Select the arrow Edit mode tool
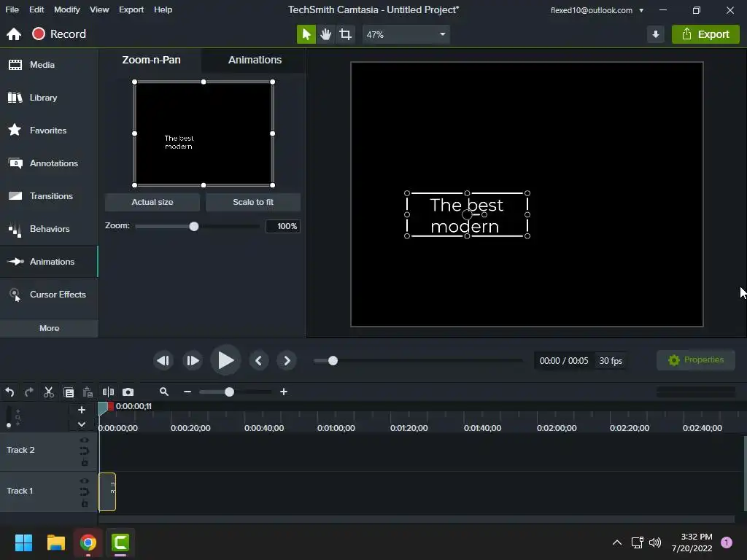Image resolution: width=747 pixels, height=560 pixels. click(306, 34)
